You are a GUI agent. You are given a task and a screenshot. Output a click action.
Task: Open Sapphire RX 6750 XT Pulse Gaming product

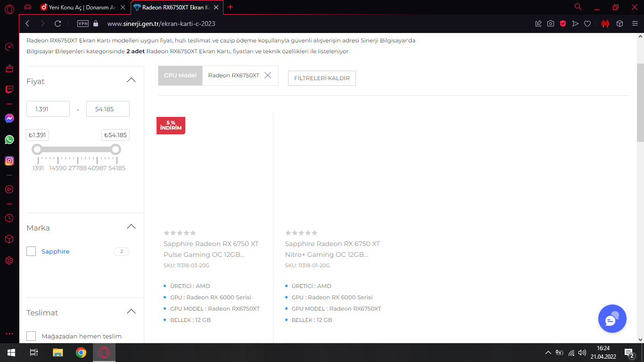pos(211,249)
